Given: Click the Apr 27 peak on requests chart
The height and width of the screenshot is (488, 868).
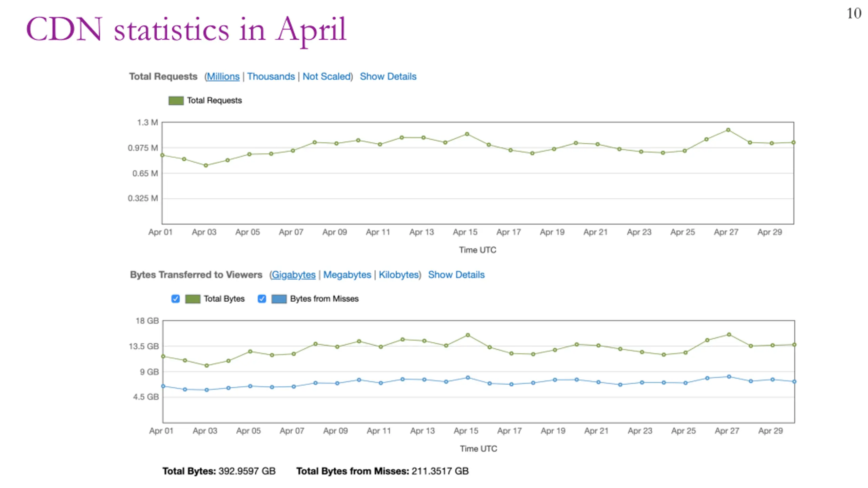Looking at the screenshot, I should click(x=728, y=130).
